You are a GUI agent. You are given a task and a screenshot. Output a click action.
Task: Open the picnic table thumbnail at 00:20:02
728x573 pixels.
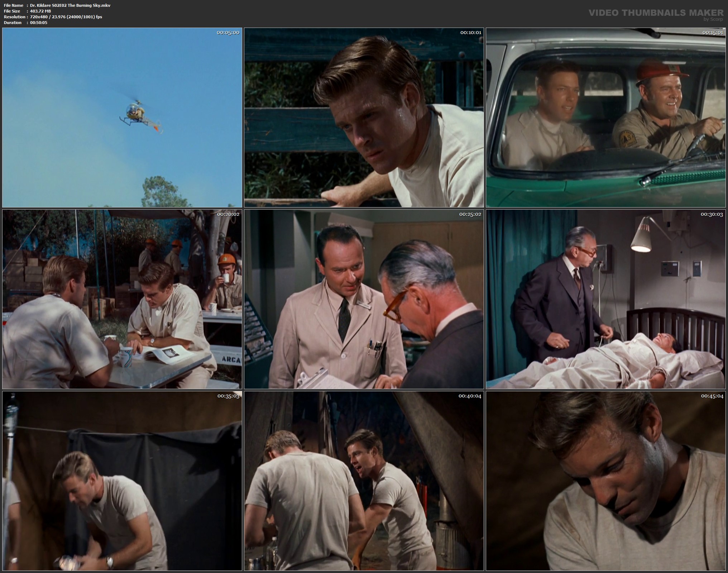[122, 299]
